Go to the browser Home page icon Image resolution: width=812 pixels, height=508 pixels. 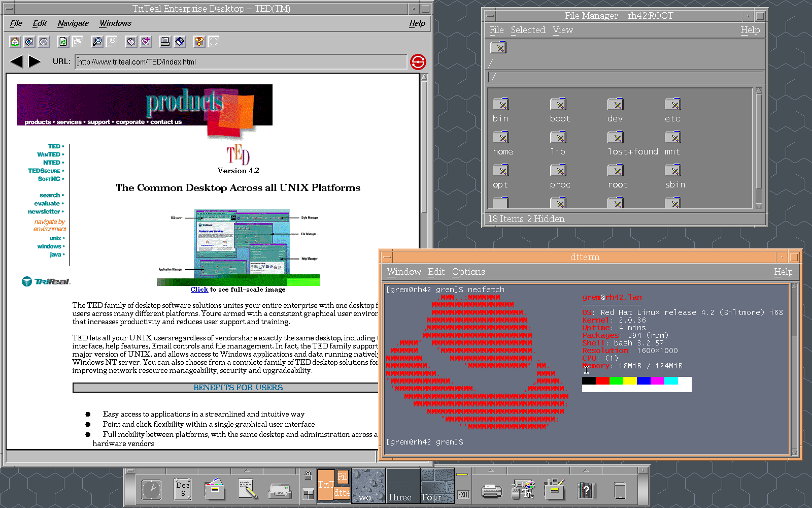tap(15, 42)
